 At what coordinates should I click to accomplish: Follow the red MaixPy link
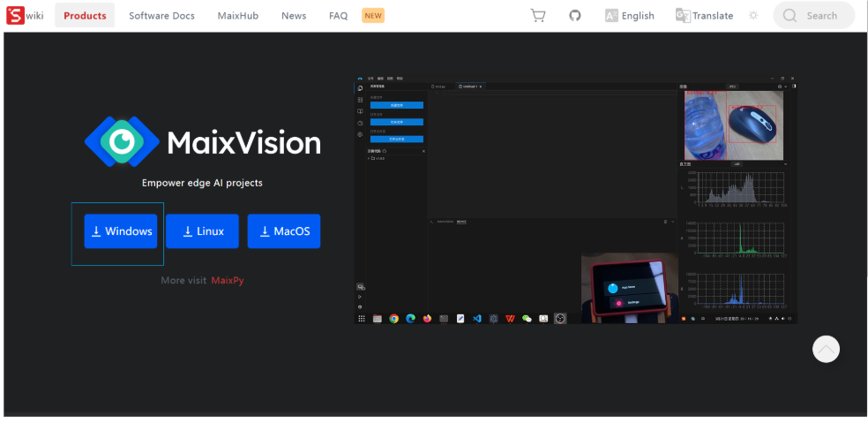click(x=228, y=281)
